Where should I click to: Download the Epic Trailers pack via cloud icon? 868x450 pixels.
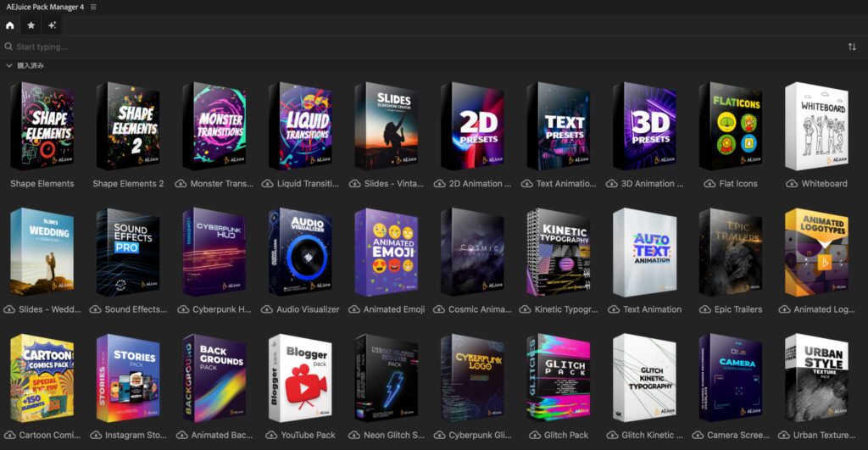pyautogui.click(x=704, y=310)
